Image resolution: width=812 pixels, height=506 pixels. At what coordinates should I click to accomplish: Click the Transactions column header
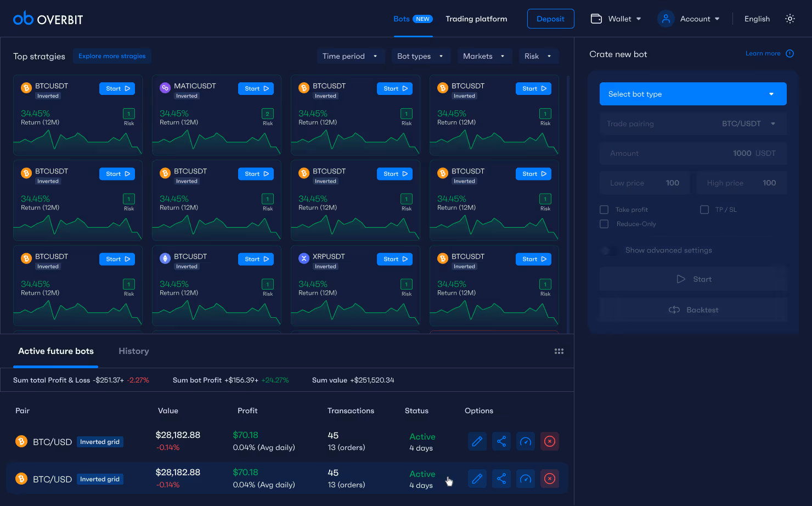pos(351,411)
